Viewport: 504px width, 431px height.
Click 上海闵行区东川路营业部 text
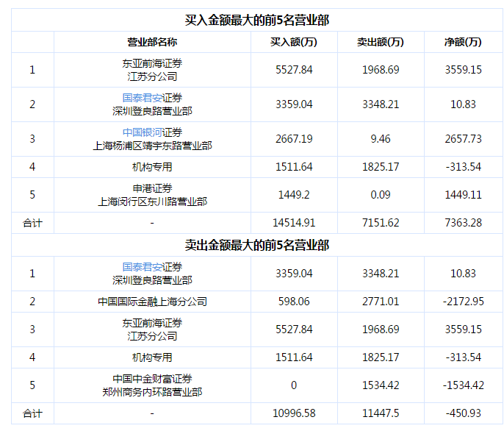[x=152, y=202]
